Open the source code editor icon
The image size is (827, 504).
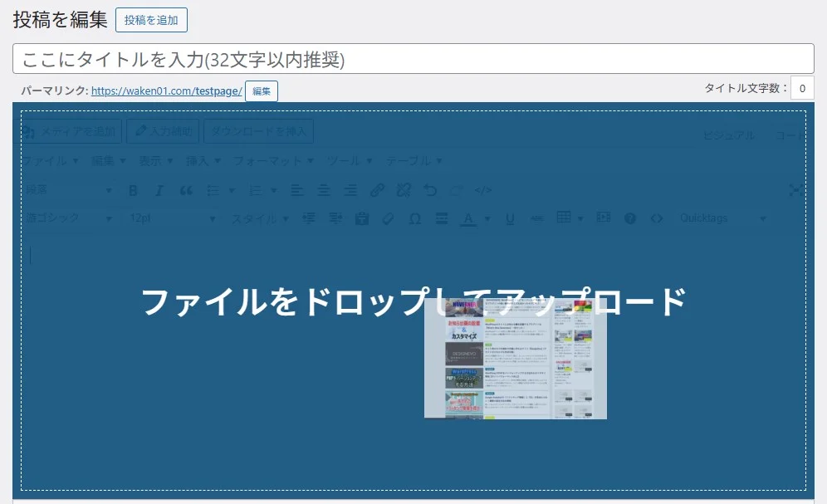(x=483, y=190)
